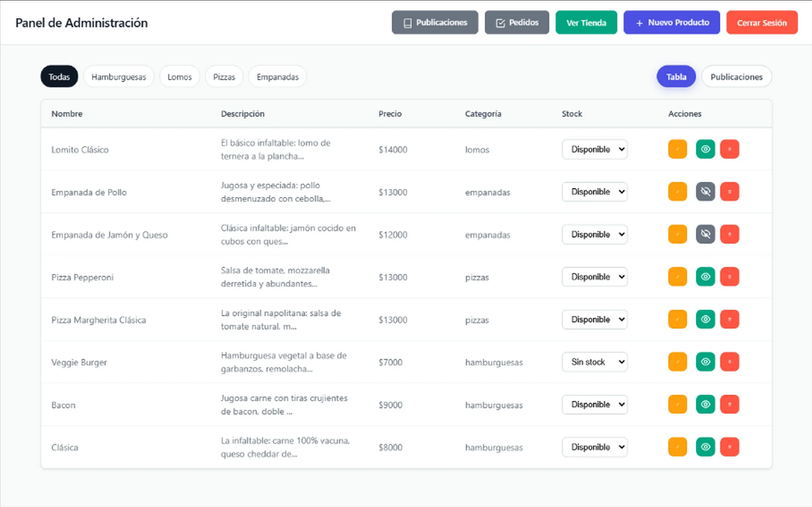Select the Empanadas filter pill

point(278,77)
